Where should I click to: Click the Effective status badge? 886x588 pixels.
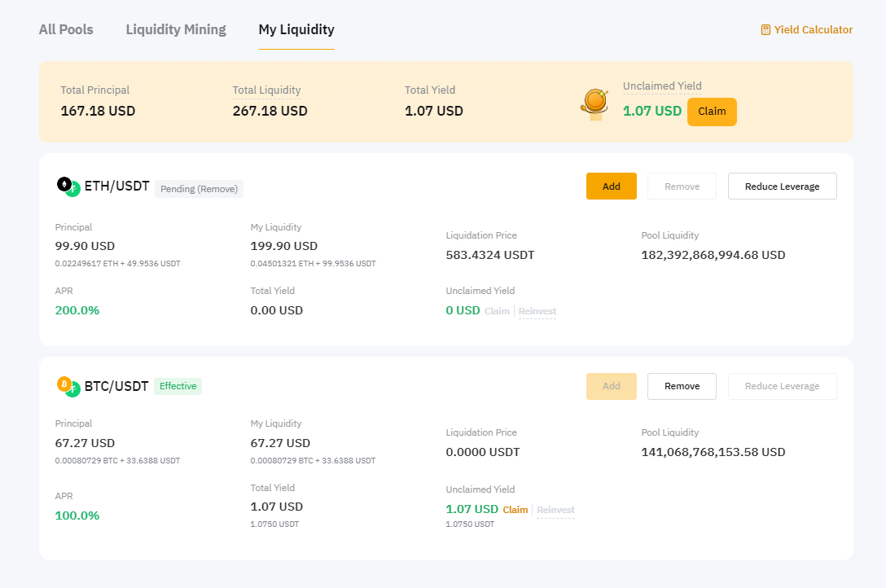(178, 386)
